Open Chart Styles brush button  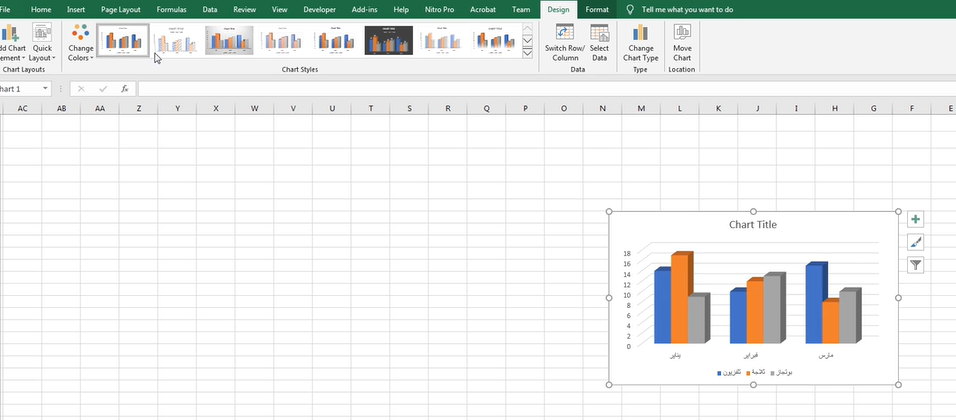915,242
